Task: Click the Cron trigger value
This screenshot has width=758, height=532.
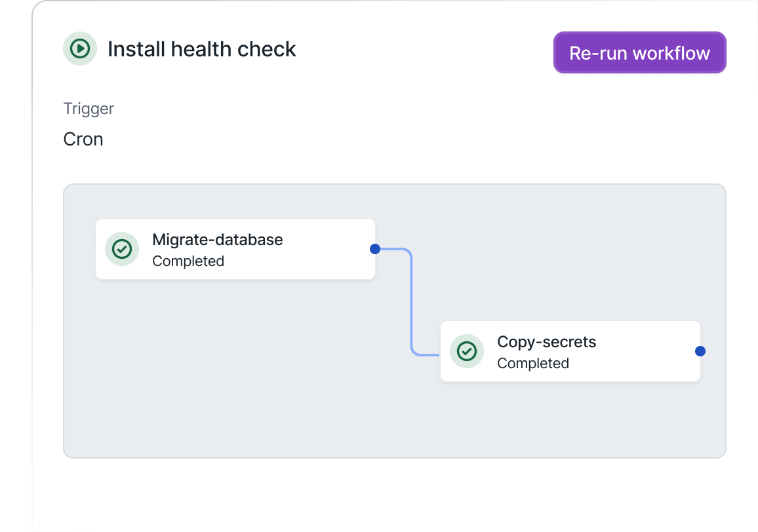Action: tap(83, 140)
